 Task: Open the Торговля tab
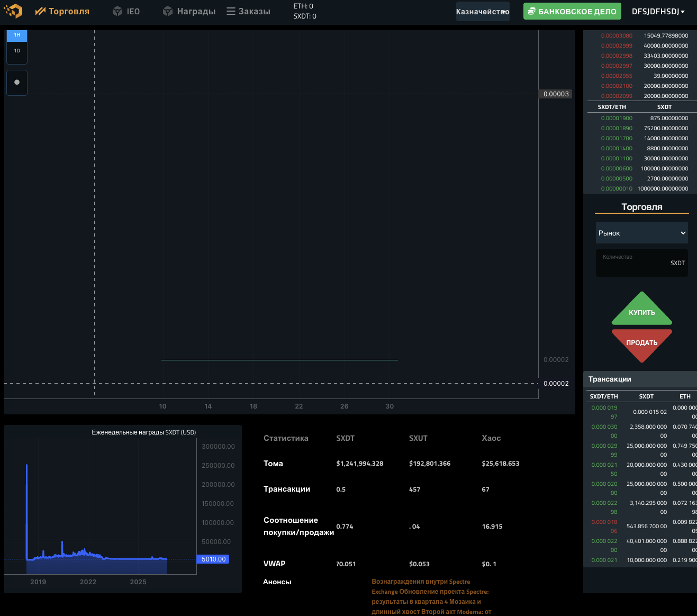(x=62, y=11)
